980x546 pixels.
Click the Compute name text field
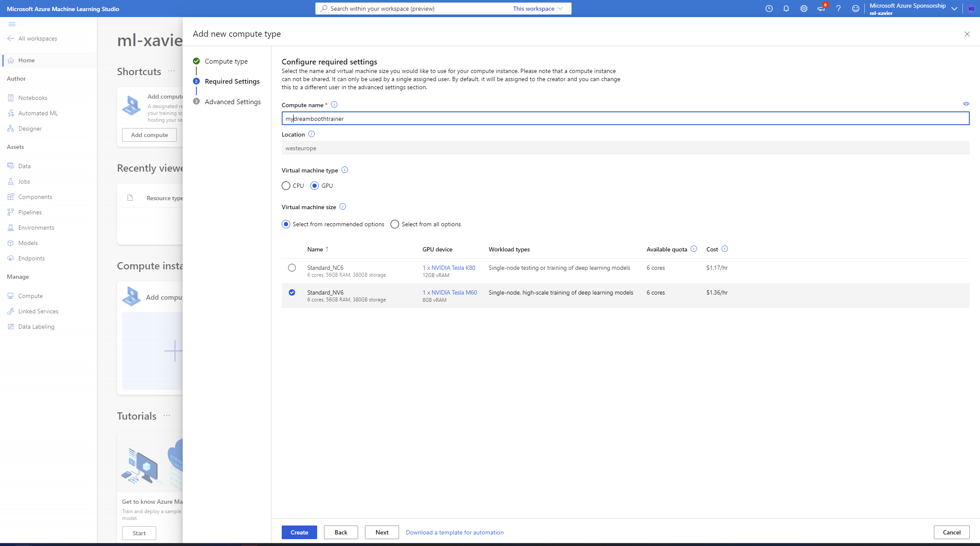pos(625,119)
